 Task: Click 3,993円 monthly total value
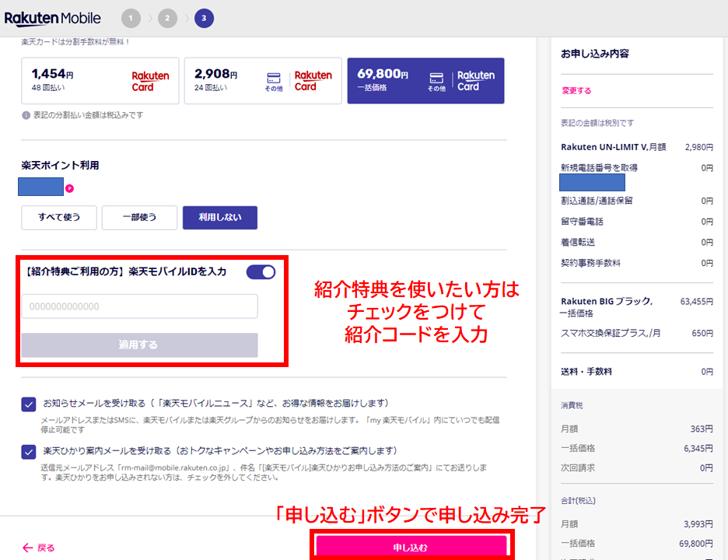point(698,524)
